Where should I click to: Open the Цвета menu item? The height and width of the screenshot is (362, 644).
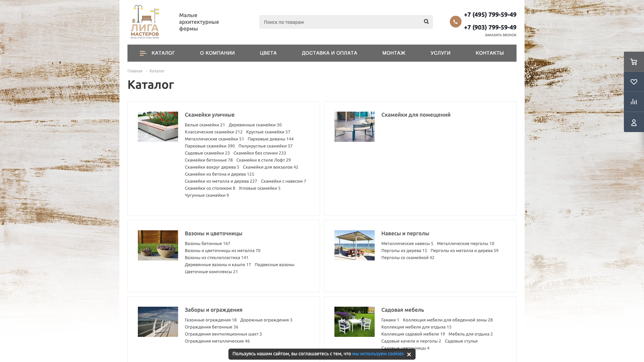[268, 53]
